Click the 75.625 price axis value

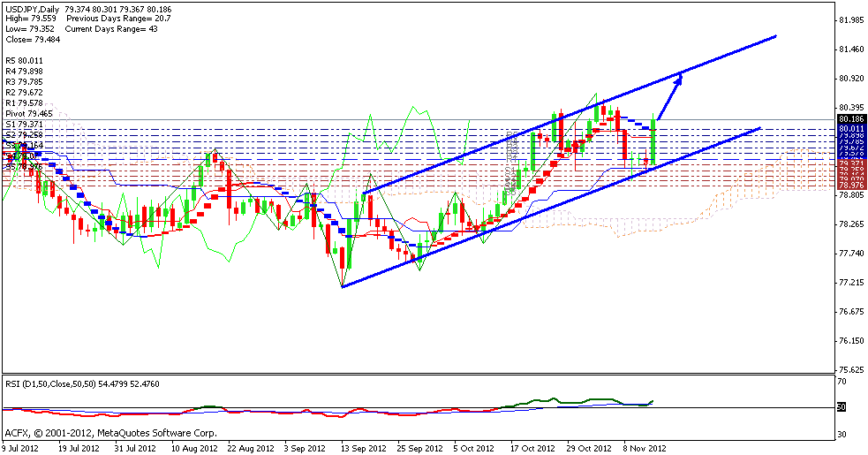click(x=851, y=370)
